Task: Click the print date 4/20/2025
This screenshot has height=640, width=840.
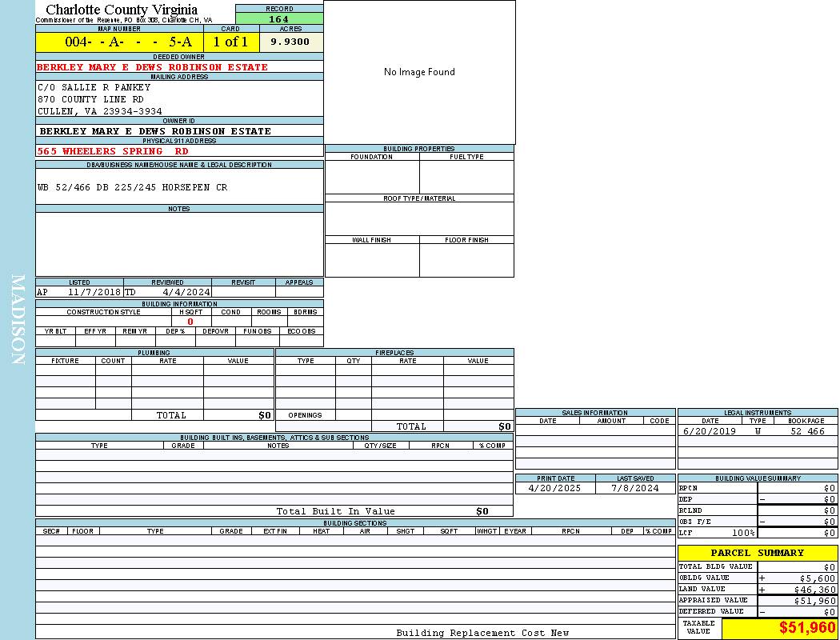Action: [555, 488]
